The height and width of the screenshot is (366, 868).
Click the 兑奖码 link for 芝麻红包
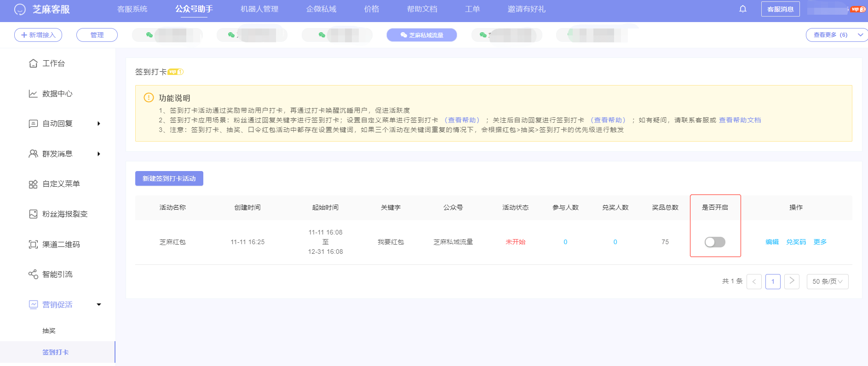tap(796, 242)
